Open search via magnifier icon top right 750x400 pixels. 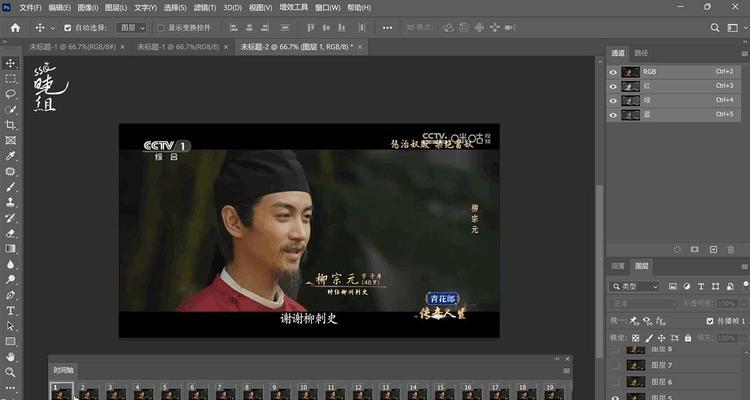pyautogui.click(x=715, y=28)
